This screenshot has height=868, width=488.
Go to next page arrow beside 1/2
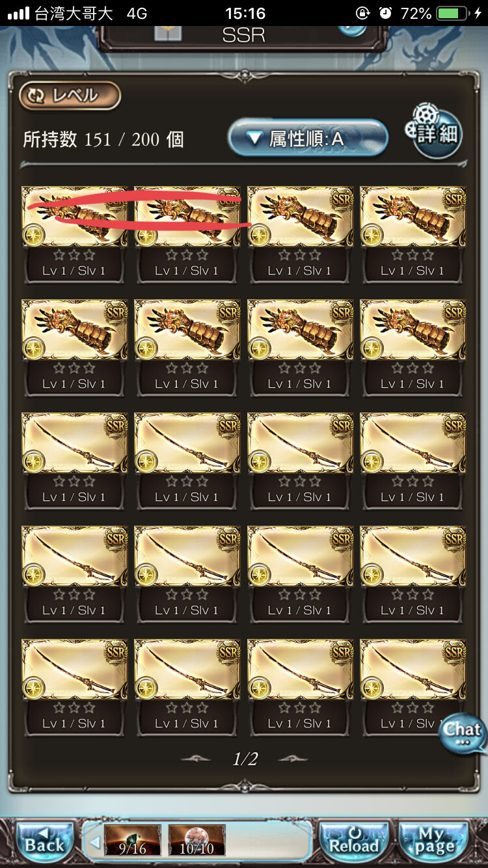(293, 759)
